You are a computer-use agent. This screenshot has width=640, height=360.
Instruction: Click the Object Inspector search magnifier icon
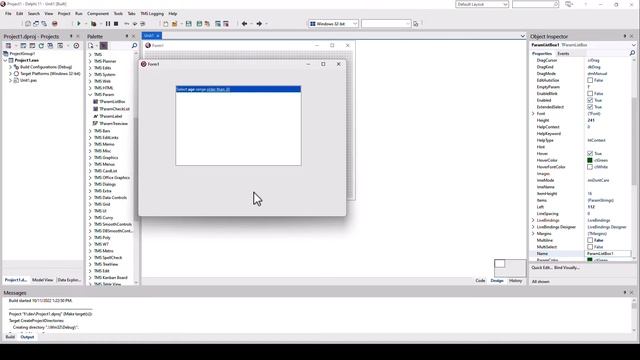click(632, 53)
